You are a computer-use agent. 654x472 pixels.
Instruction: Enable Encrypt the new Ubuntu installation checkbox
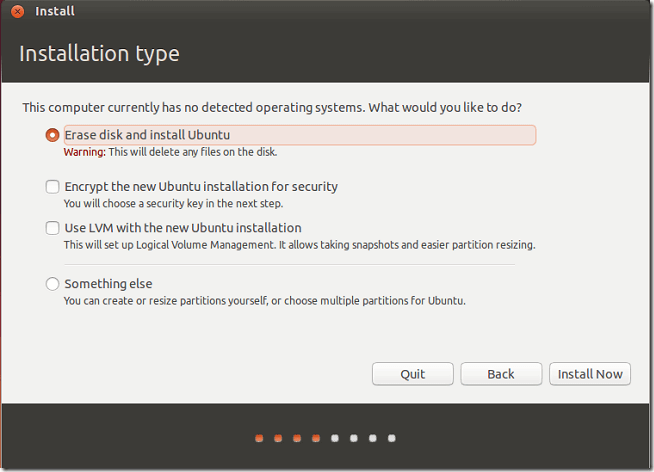[52, 186]
